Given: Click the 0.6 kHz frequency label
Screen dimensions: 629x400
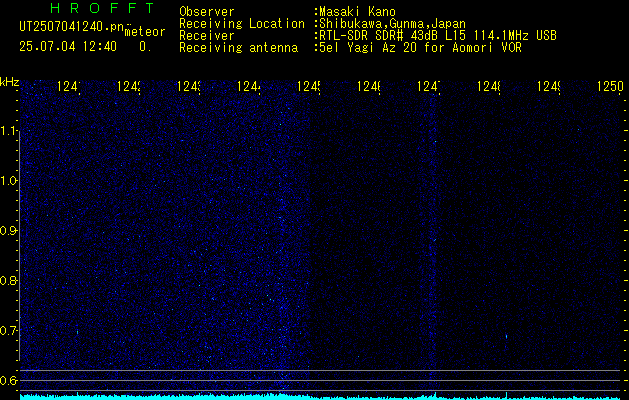Looking at the screenshot, I should pyautogui.click(x=8, y=380).
